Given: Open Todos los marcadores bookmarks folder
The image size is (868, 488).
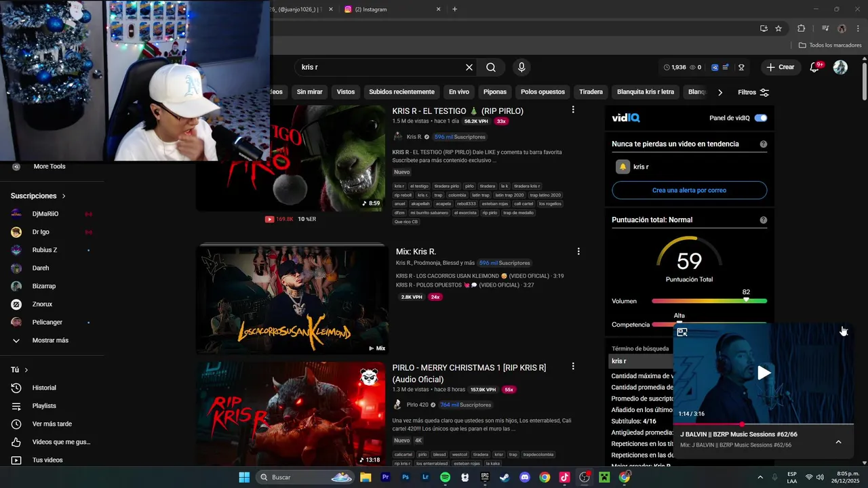Looking at the screenshot, I should 830,45.
